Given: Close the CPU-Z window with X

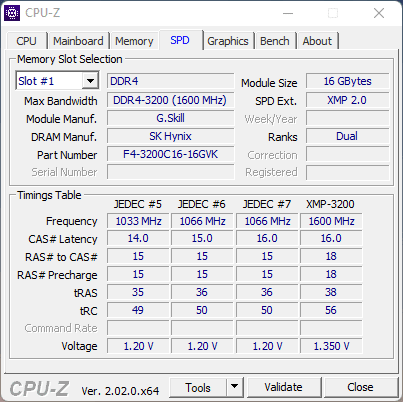Looking at the screenshot, I should 379,13.
